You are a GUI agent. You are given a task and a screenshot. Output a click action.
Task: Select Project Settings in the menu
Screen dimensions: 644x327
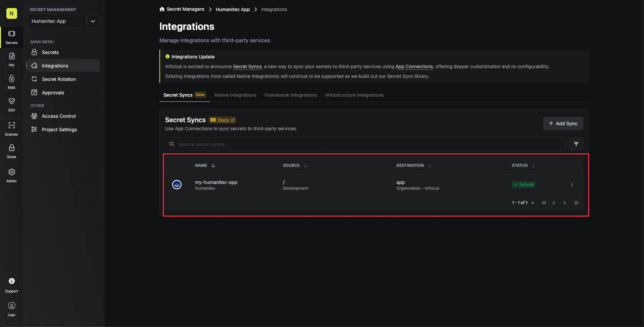coord(63,130)
